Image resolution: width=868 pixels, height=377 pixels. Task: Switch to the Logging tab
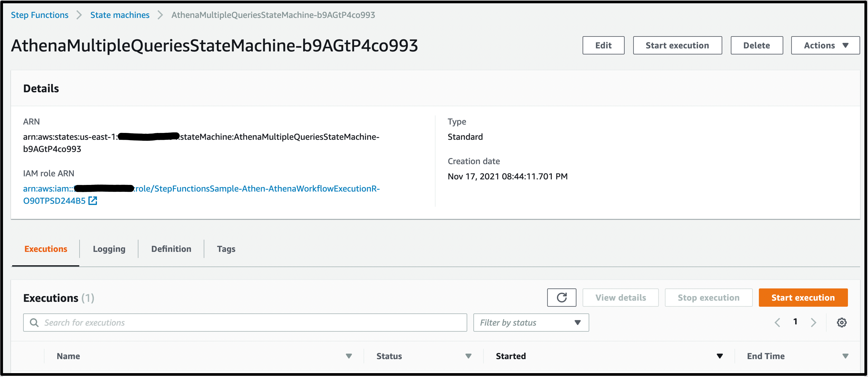tap(109, 249)
